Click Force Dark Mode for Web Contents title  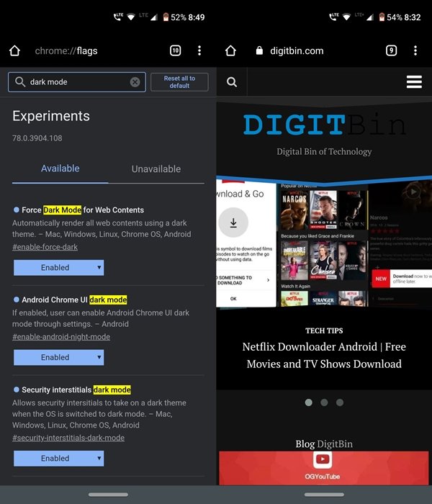pyautogui.click(x=83, y=210)
